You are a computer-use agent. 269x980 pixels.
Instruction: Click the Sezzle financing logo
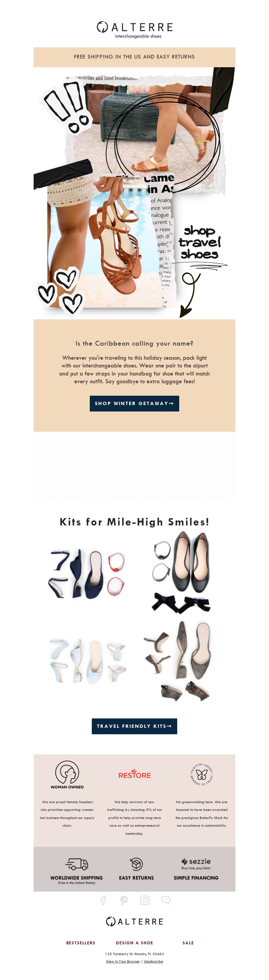click(196, 863)
